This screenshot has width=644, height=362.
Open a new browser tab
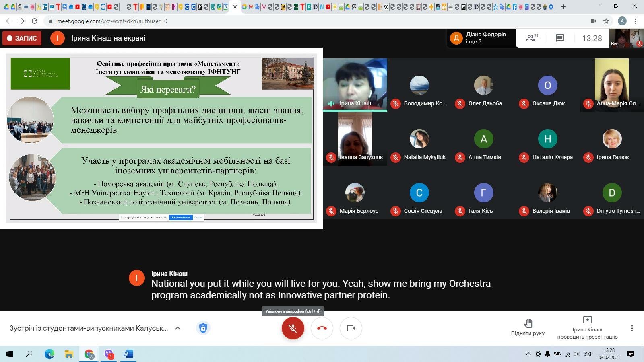pos(563,7)
